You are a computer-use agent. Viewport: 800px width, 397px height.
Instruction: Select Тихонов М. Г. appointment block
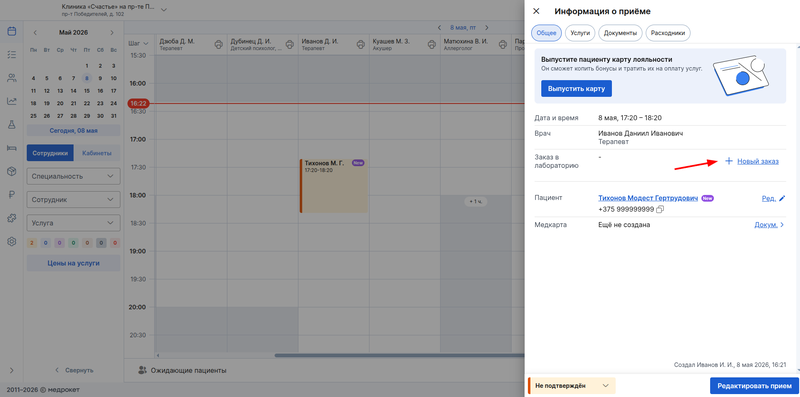334,186
